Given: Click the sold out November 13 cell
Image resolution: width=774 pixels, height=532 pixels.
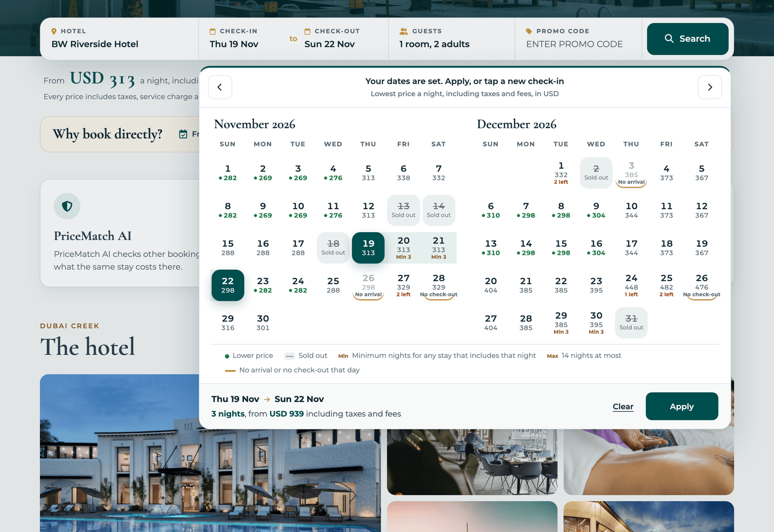Looking at the screenshot, I should coord(403,210).
